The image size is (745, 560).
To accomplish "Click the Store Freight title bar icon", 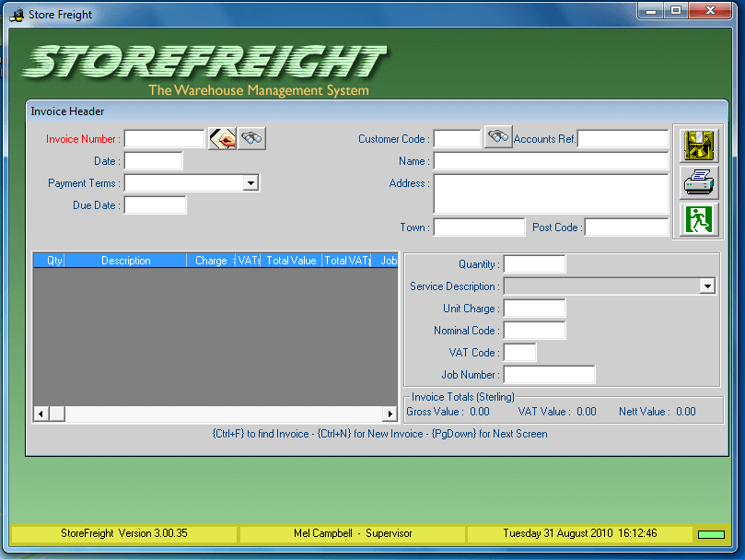I will (x=17, y=15).
